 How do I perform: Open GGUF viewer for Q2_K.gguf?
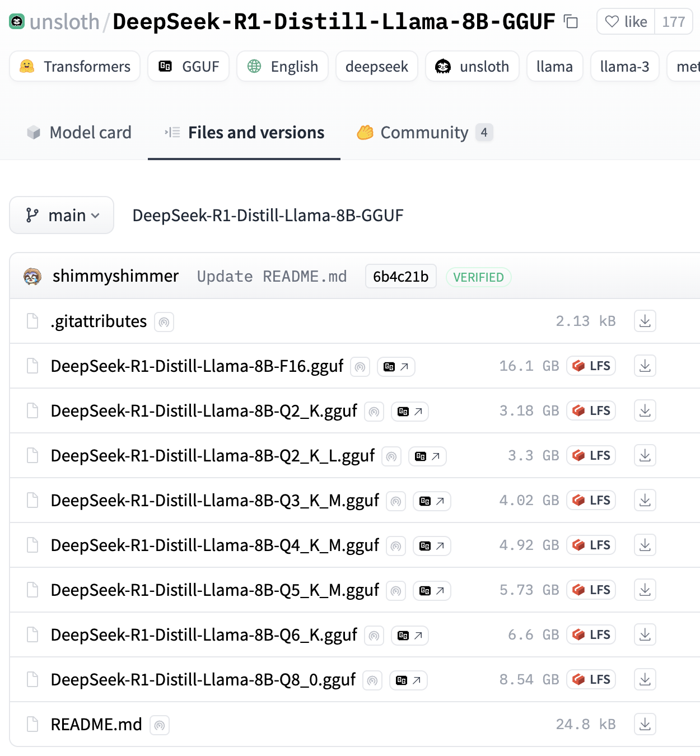click(x=409, y=412)
